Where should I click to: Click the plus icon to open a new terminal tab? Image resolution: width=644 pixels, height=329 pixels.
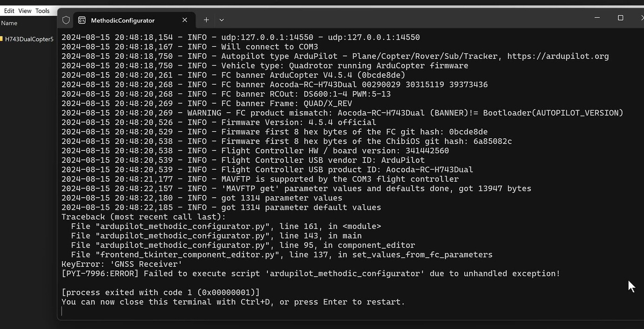click(x=206, y=20)
